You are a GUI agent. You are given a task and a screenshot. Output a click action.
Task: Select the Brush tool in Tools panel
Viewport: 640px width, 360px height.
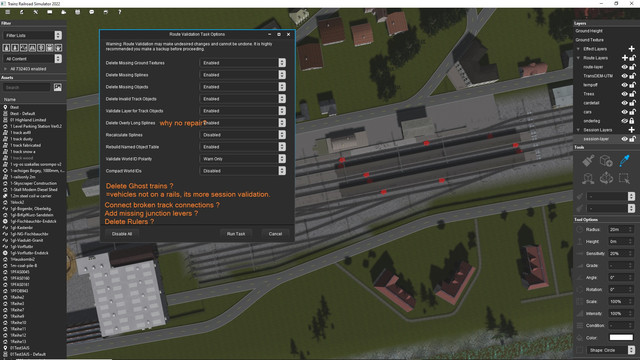click(x=588, y=161)
